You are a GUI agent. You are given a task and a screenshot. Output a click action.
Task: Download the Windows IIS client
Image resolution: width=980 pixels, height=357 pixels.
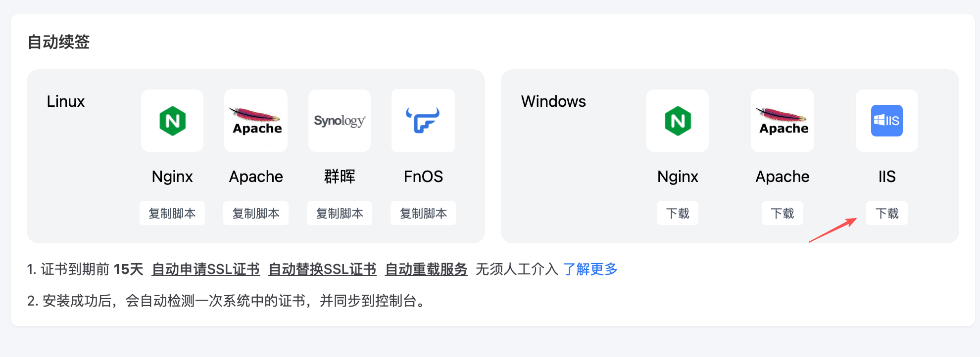pyautogui.click(x=887, y=213)
